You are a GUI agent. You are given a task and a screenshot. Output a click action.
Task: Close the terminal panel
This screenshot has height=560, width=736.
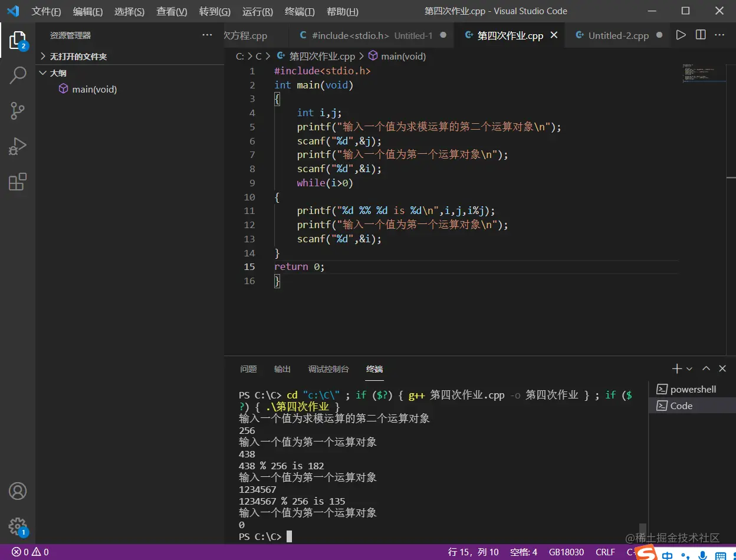[x=722, y=368]
